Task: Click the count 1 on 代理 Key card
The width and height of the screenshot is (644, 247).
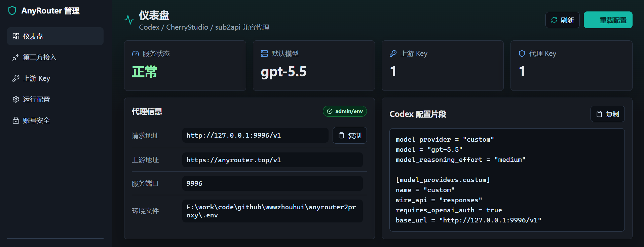Action: click(522, 71)
